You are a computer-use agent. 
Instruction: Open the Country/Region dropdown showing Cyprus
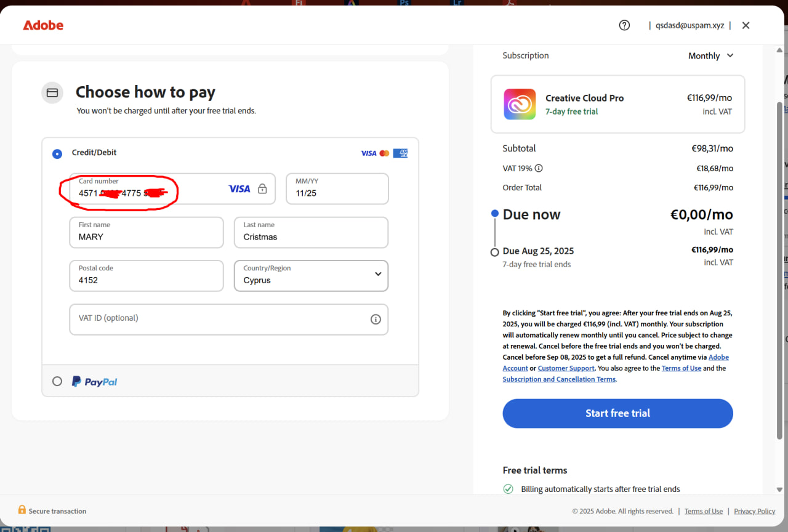pyautogui.click(x=312, y=275)
